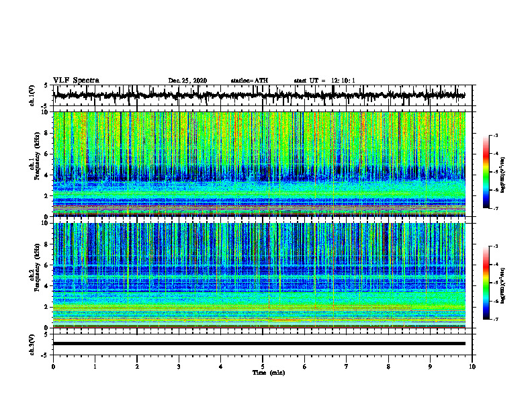The image size is (532, 411).
Task: Click the "-7" label on ch.1 colorbar
Action: pos(495,208)
